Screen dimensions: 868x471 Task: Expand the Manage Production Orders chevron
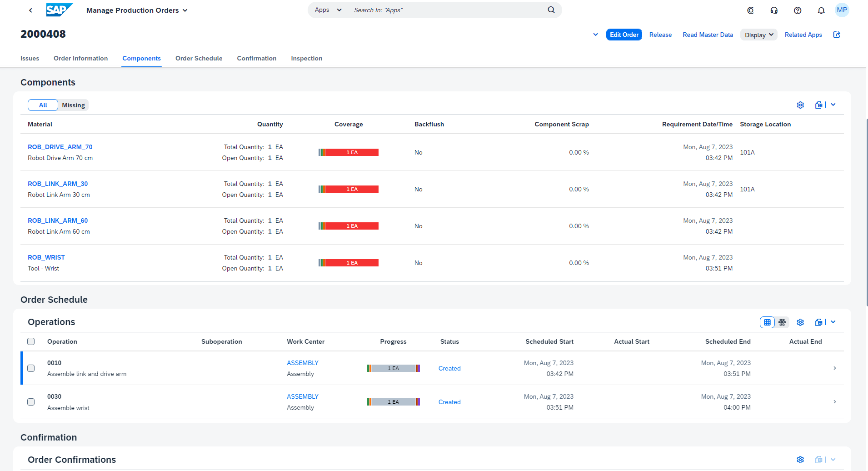[185, 10]
